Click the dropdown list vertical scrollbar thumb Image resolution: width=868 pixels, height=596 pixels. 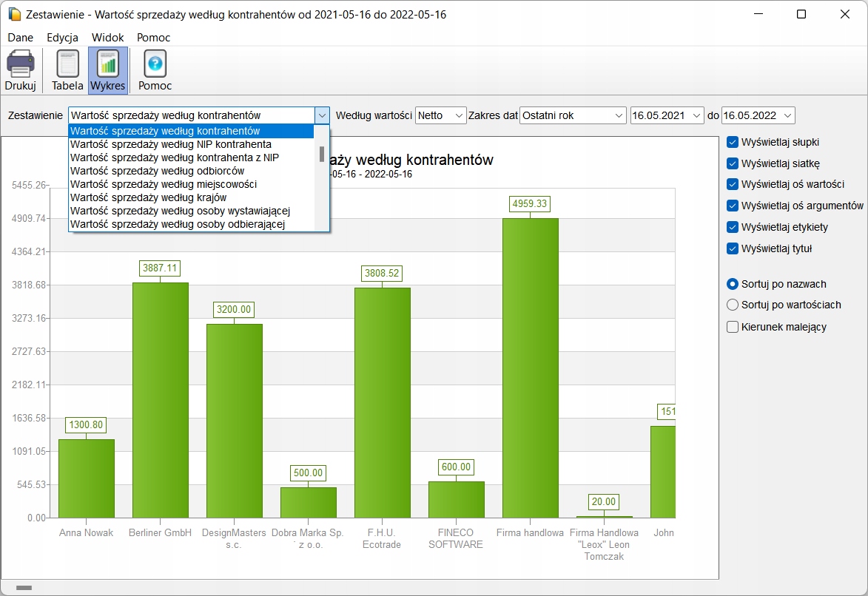[321, 154]
